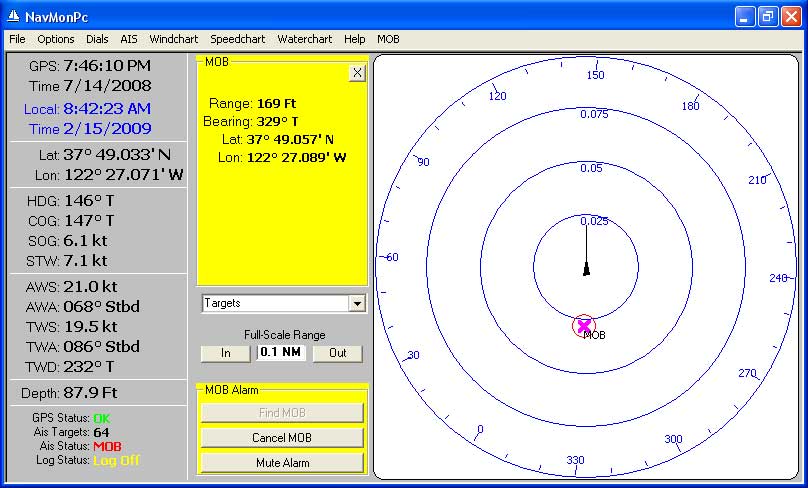The height and width of the screenshot is (488, 808).
Task: Close the NavMonPc window
Action: [791, 16]
